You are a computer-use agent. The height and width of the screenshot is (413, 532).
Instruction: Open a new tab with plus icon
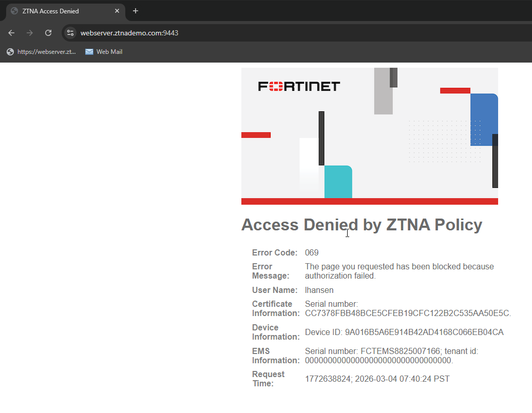[136, 11]
